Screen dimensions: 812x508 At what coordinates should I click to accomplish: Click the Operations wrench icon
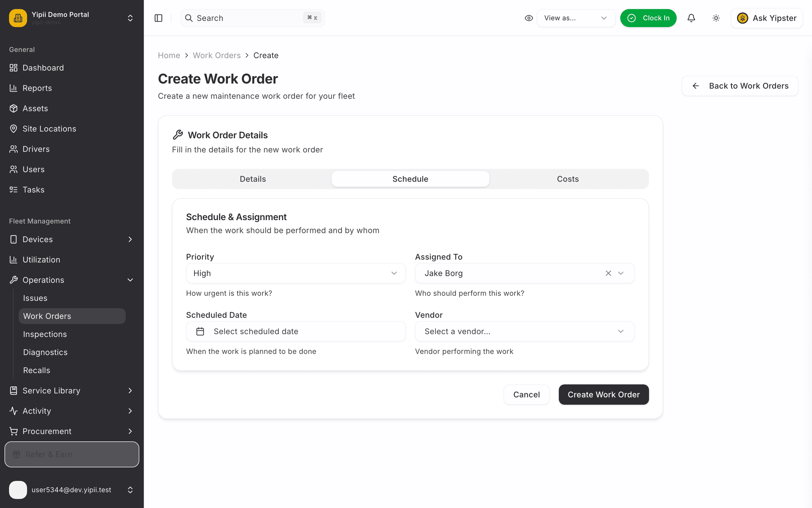[x=14, y=280]
